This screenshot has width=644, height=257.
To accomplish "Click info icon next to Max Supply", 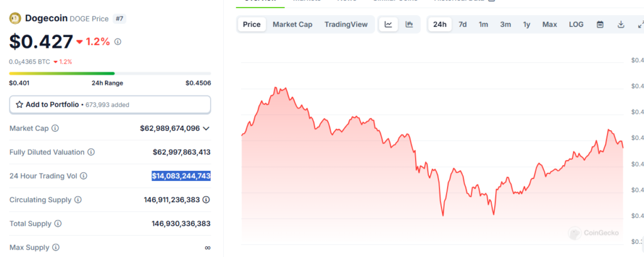I will [56, 248].
